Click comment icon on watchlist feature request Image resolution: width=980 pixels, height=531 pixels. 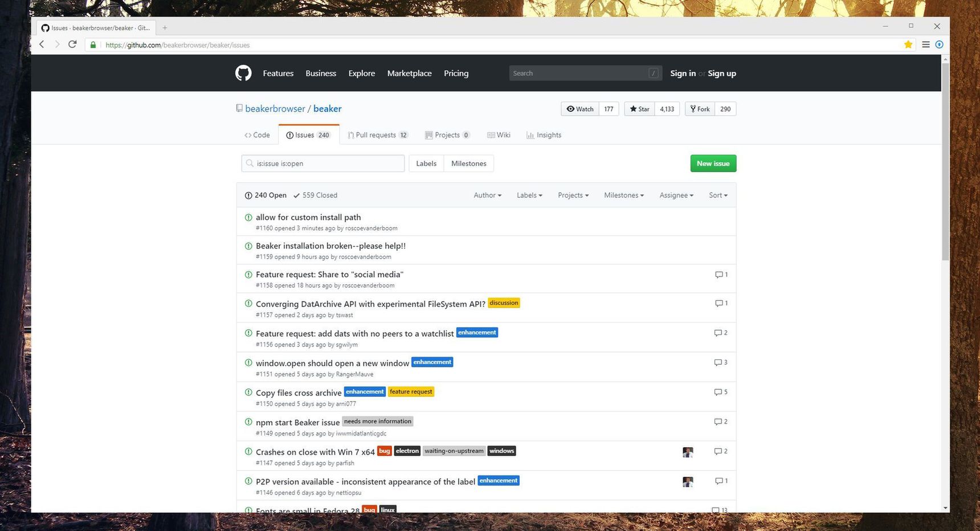pos(718,333)
